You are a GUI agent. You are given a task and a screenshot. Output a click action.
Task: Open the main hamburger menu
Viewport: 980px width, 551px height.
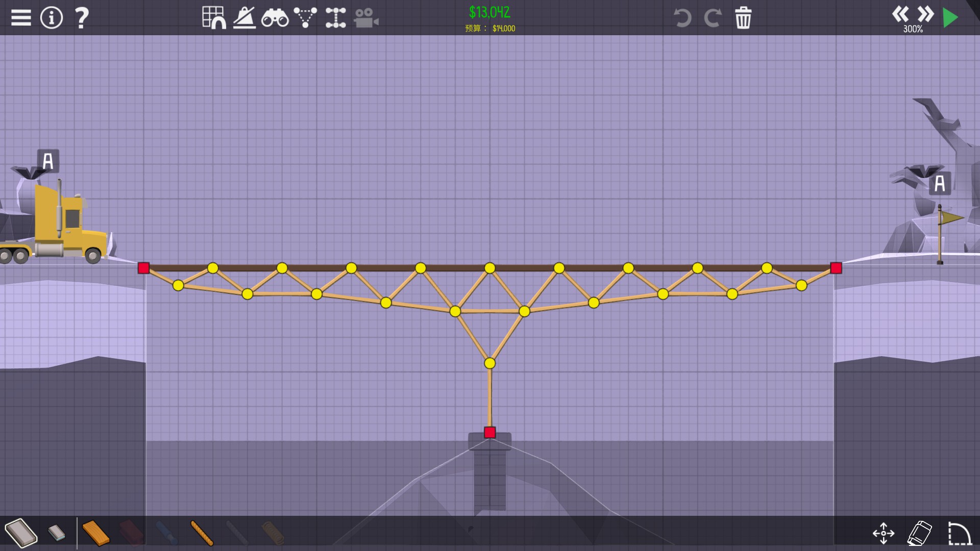click(21, 18)
